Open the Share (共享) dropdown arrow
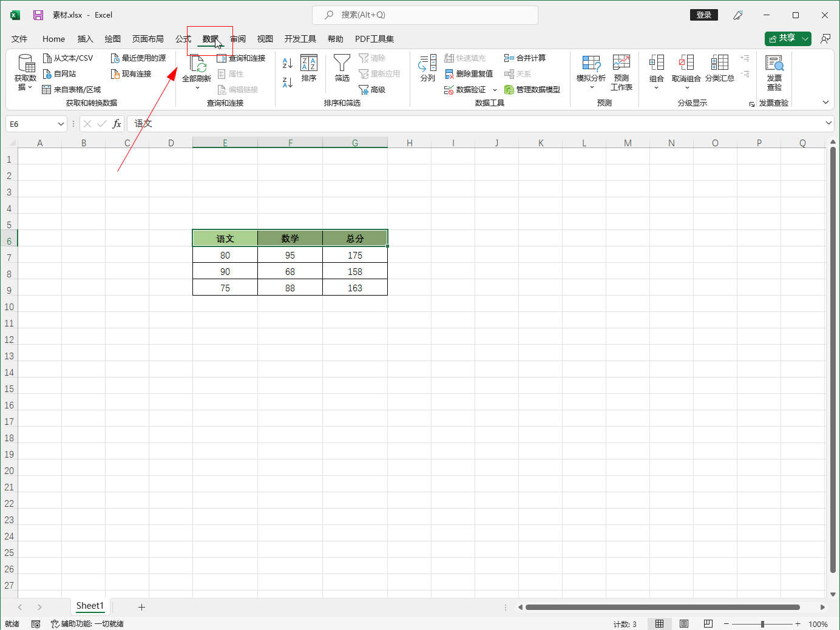 pyautogui.click(x=805, y=39)
